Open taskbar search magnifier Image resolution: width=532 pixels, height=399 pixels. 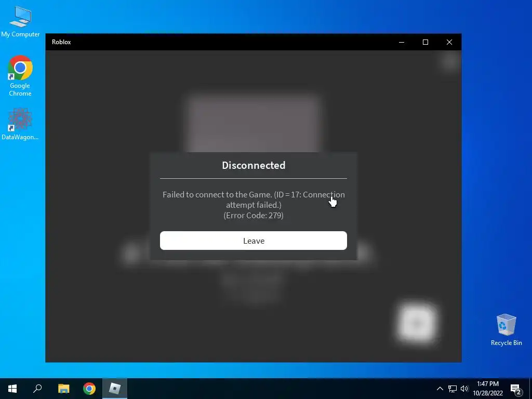point(37,389)
